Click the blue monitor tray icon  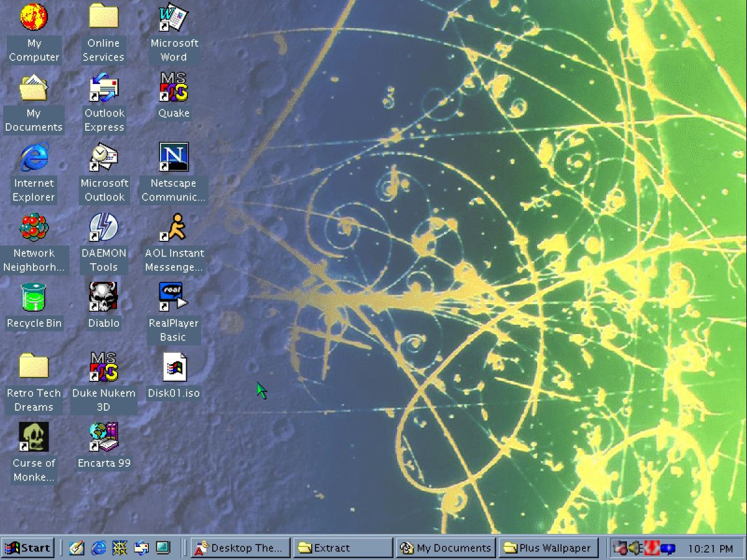tap(668, 549)
